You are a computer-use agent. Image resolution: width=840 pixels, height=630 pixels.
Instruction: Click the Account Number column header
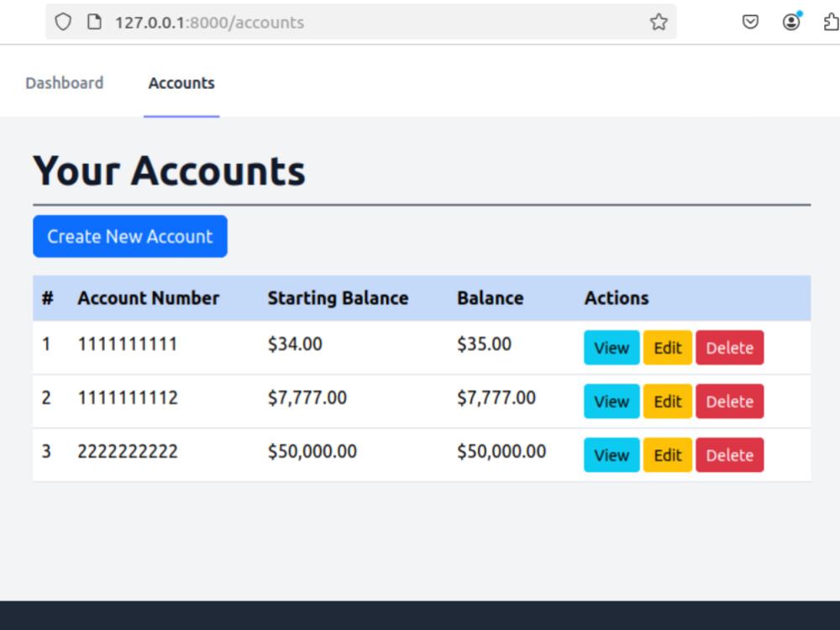[x=149, y=298]
